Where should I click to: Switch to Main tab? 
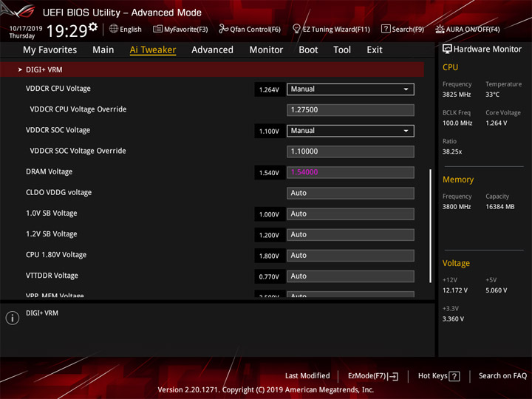103,50
